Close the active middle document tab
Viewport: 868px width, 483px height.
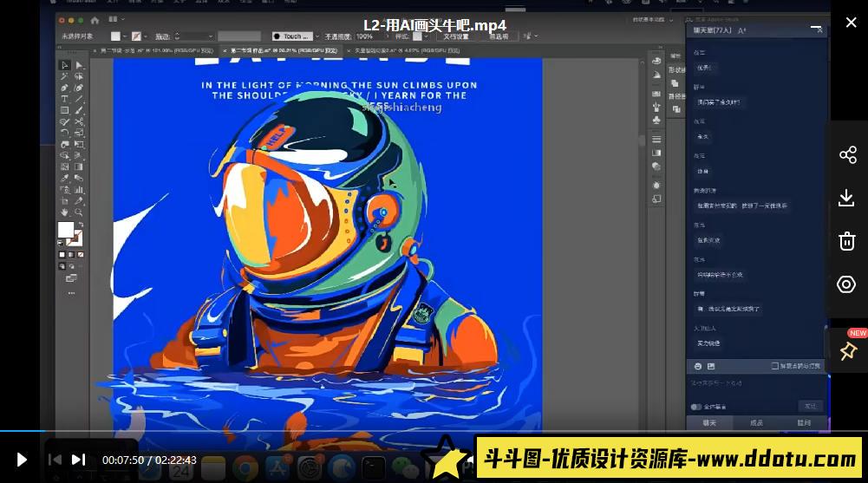point(225,51)
